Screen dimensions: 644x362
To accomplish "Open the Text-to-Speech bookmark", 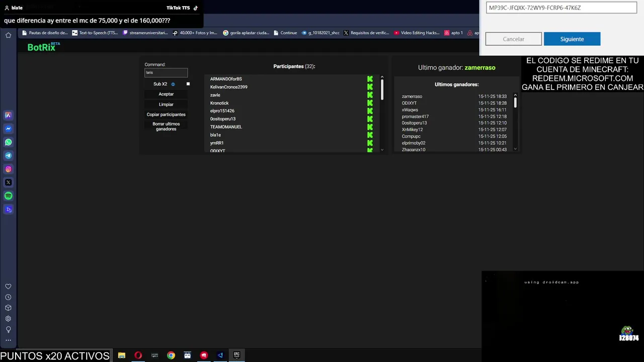I will click(95, 33).
